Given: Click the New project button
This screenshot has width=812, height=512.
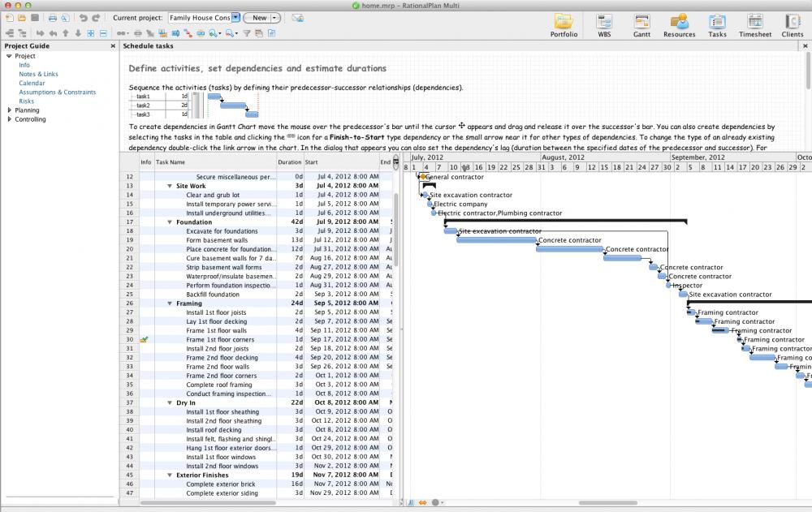Looking at the screenshot, I should click(x=258, y=16).
